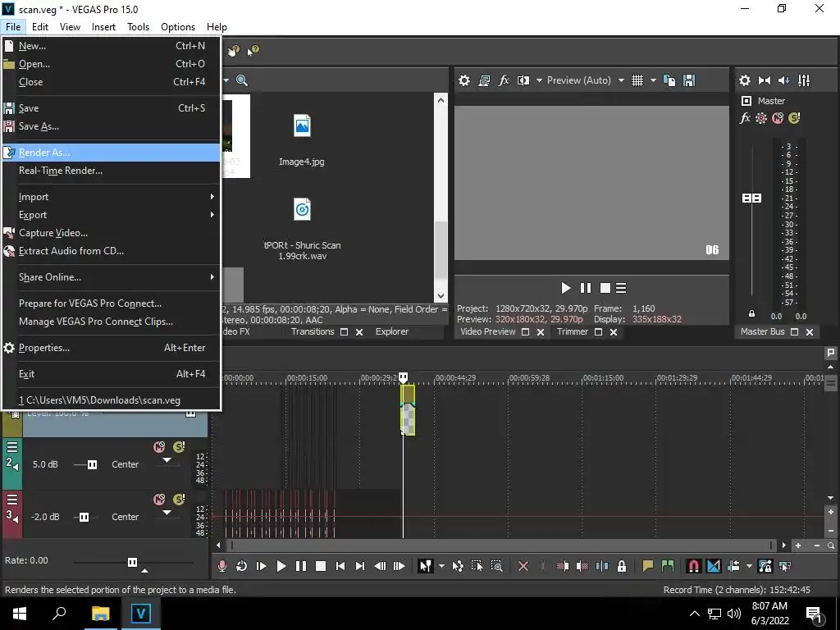Image resolution: width=840 pixels, height=630 pixels.
Task: Click Play From Start button
Action: click(262, 566)
